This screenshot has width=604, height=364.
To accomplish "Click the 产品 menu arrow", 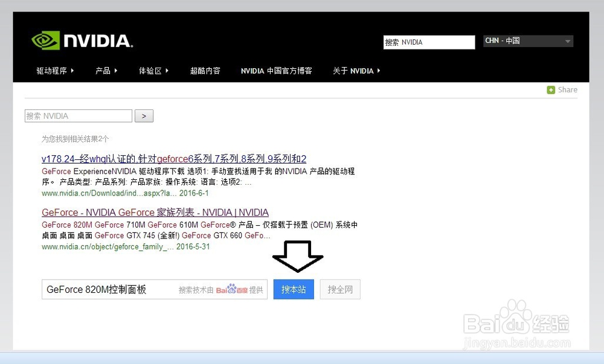I will click(x=115, y=71).
